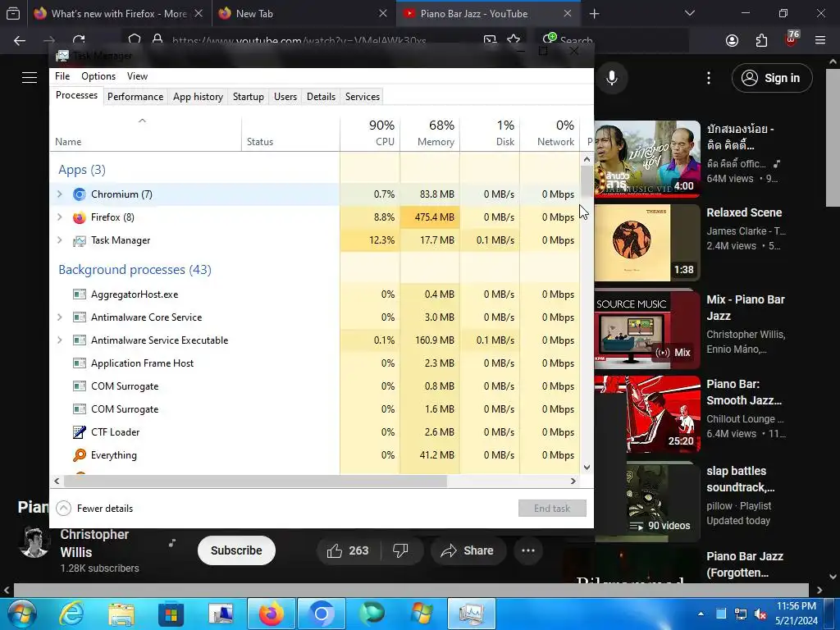Expand the Firefox (8) process group

click(x=59, y=217)
